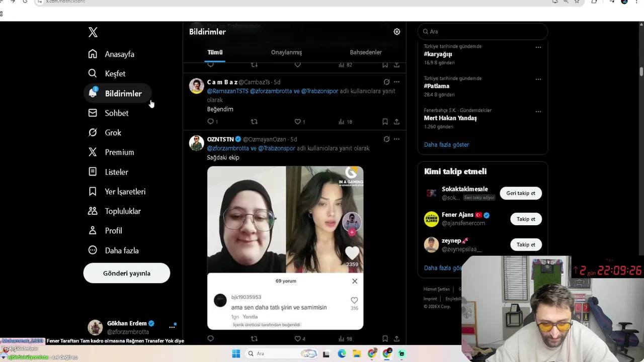The width and height of the screenshot is (644, 362).
Task: Open Sohbet messages
Action: tap(108, 113)
